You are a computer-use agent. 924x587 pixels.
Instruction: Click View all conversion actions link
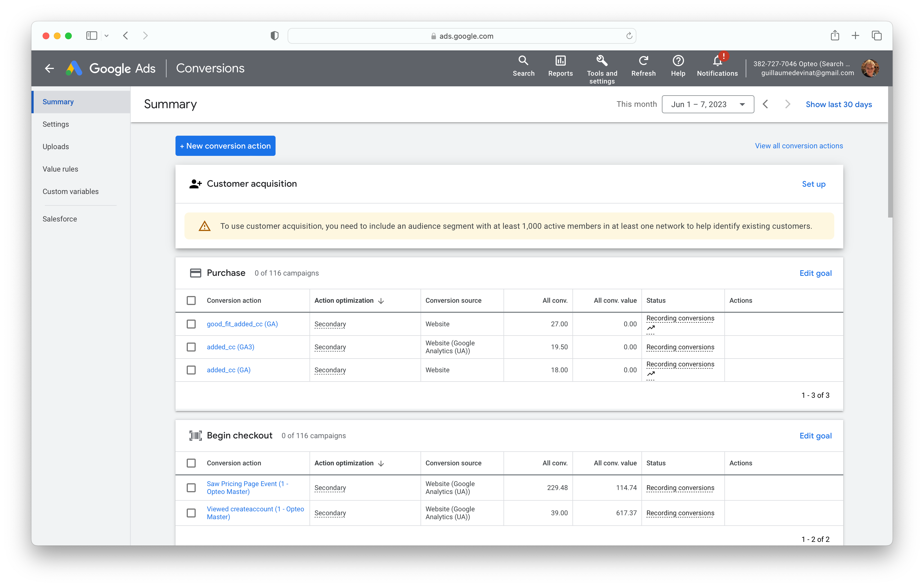pos(798,146)
